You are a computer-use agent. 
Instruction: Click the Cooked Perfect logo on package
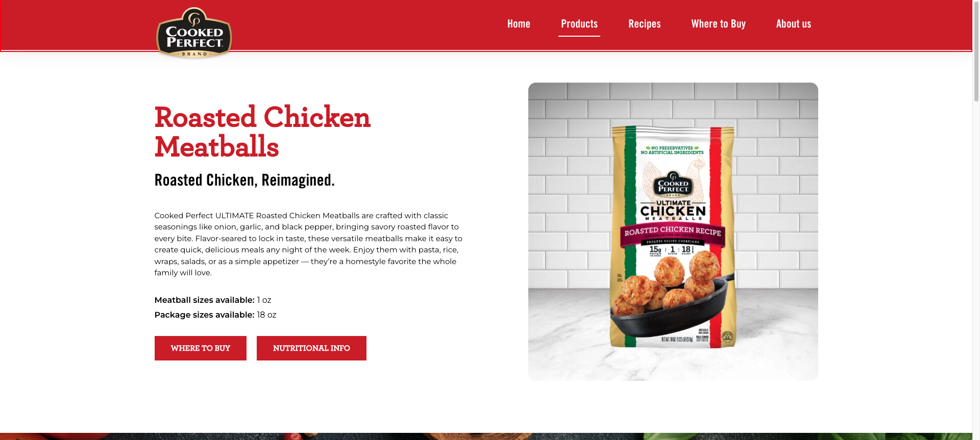(673, 185)
